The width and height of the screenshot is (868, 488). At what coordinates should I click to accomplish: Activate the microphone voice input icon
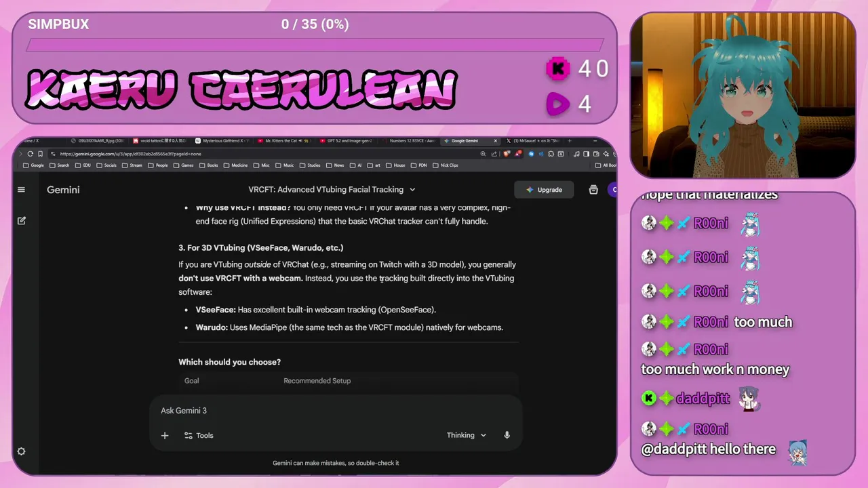[x=507, y=435]
